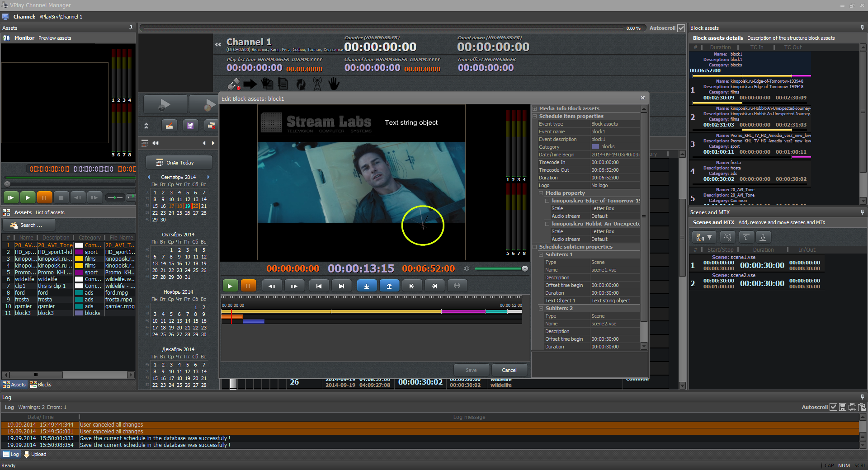Collapse the Schedule subitem properties section
Screen dimensions: 868x470
point(535,247)
